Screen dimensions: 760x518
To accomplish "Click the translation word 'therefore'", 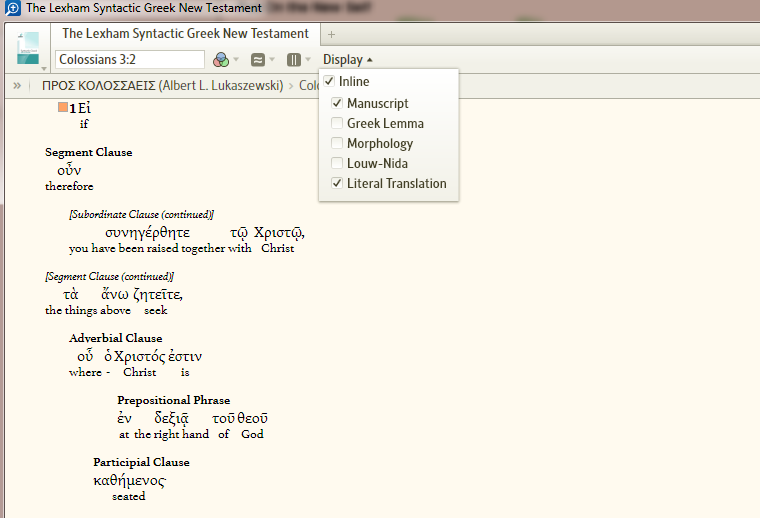I will click(x=69, y=187).
